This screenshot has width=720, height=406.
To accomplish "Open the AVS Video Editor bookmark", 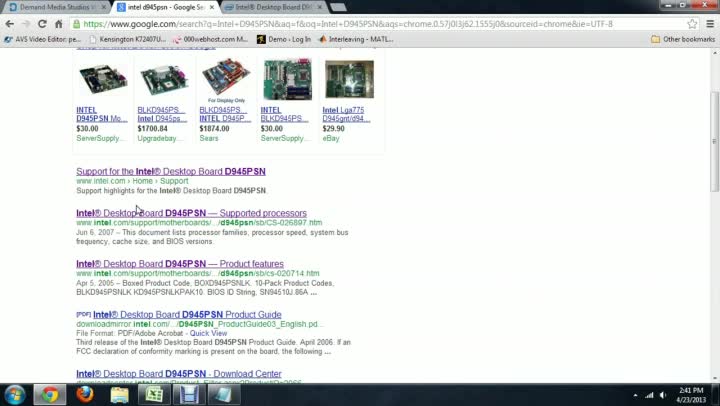I will [42, 39].
